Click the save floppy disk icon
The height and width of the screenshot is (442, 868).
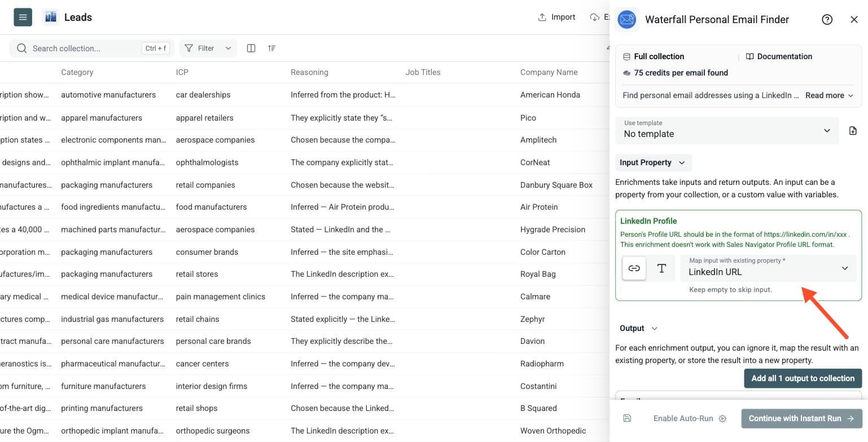627,418
